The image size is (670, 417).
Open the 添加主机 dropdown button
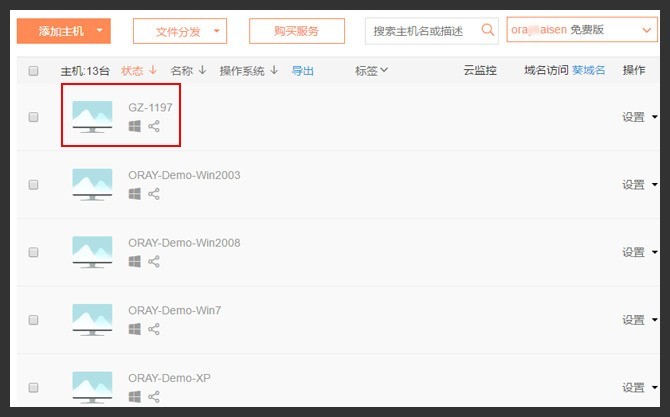point(64,31)
